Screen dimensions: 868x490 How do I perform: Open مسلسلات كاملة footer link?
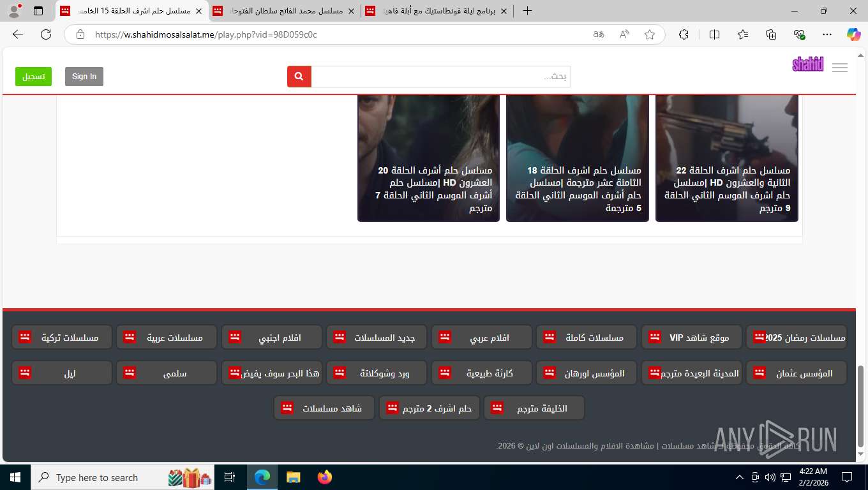pos(587,337)
